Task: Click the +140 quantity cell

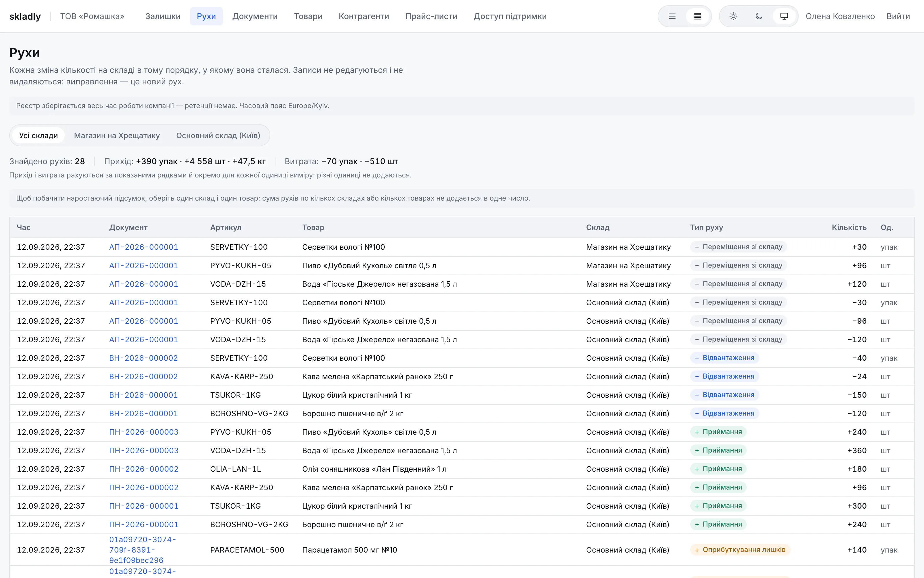Action: point(857,550)
